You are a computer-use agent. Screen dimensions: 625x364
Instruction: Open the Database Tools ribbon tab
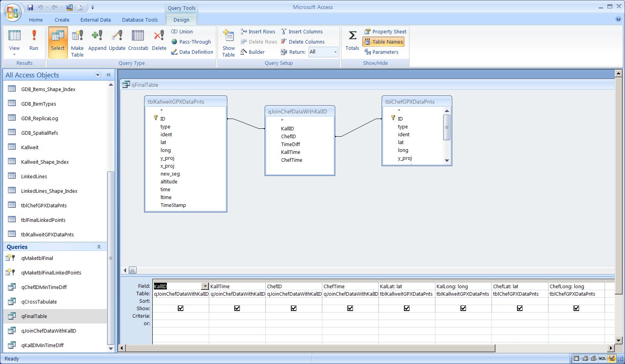pos(140,20)
